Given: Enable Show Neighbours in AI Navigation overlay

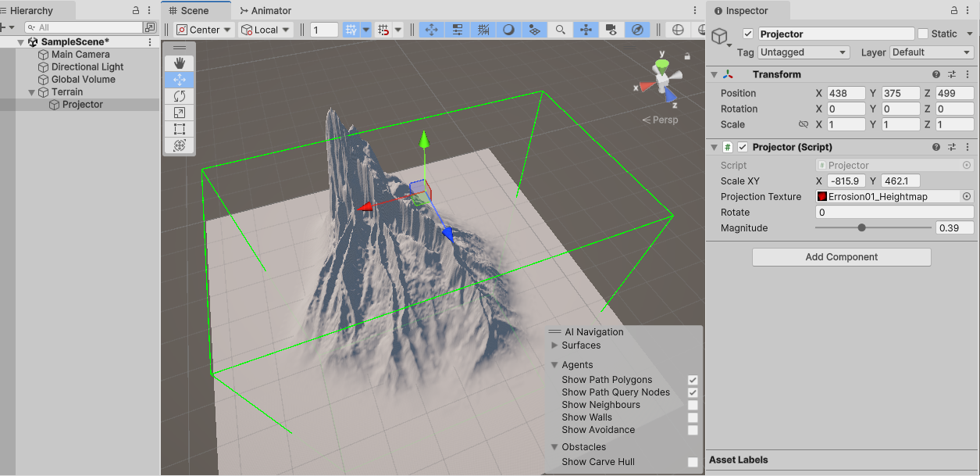Looking at the screenshot, I should click(692, 405).
